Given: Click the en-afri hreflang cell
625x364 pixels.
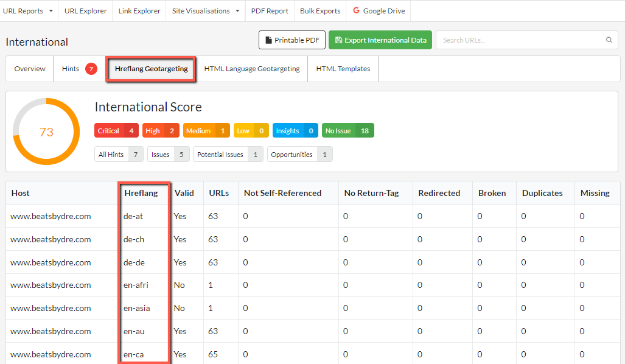Looking at the screenshot, I should point(136,285).
